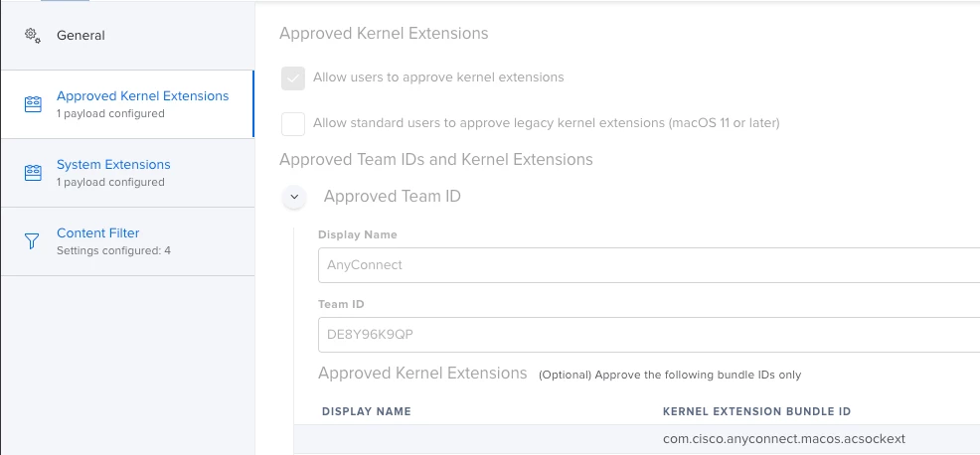
Task: Click 'Settings configured: 4' under Content Filter
Action: pos(113,251)
